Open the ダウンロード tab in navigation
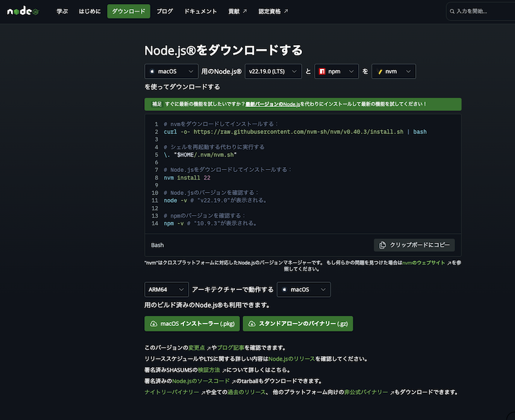The width and height of the screenshot is (515, 420). tap(128, 12)
